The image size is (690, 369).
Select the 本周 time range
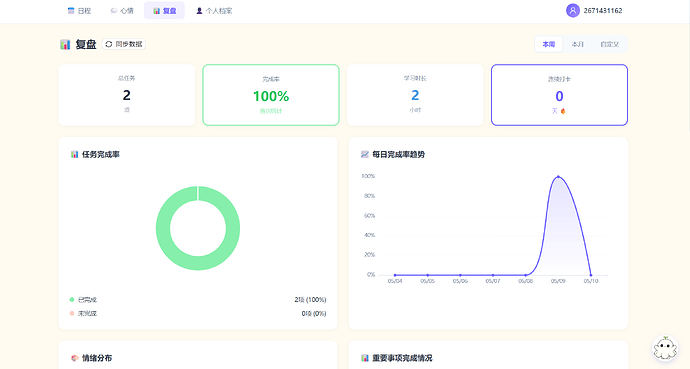[548, 44]
